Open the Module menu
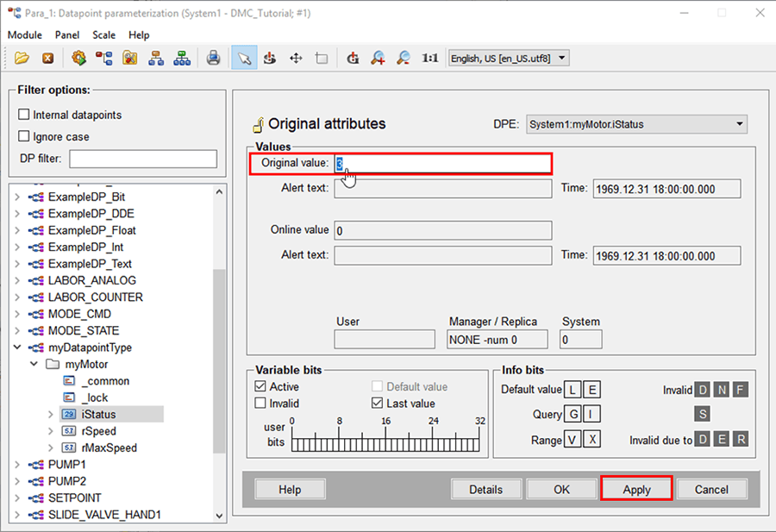Viewport: 776px width, 532px height. coord(25,35)
